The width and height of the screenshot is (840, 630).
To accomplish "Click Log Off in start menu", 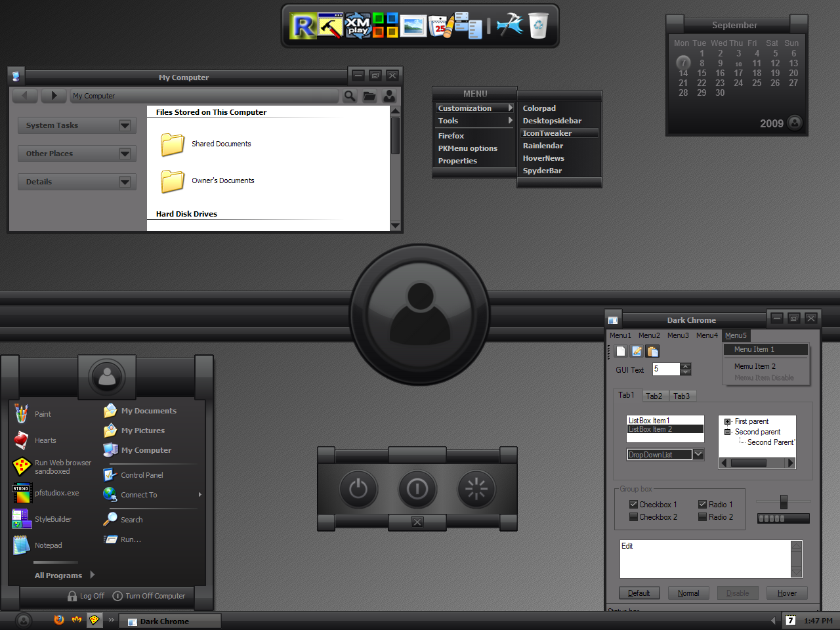I will (x=86, y=596).
